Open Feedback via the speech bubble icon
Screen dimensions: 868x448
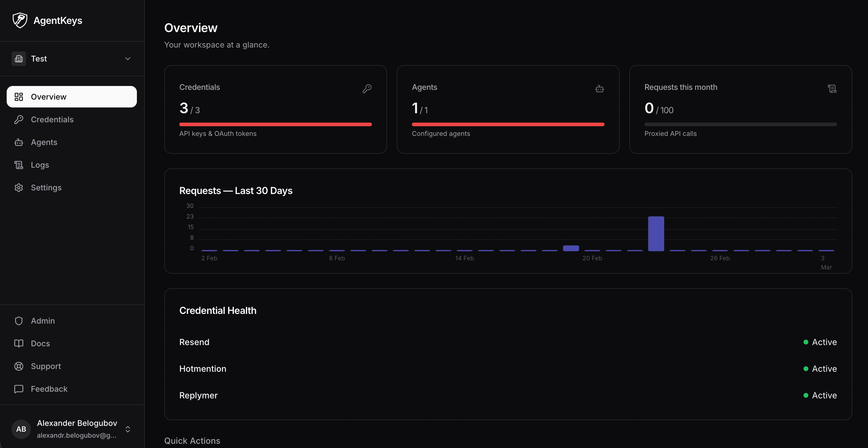tap(19, 389)
